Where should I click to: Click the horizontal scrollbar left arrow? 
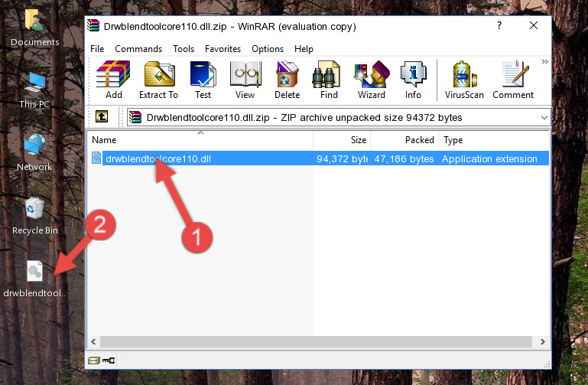(93, 341)
